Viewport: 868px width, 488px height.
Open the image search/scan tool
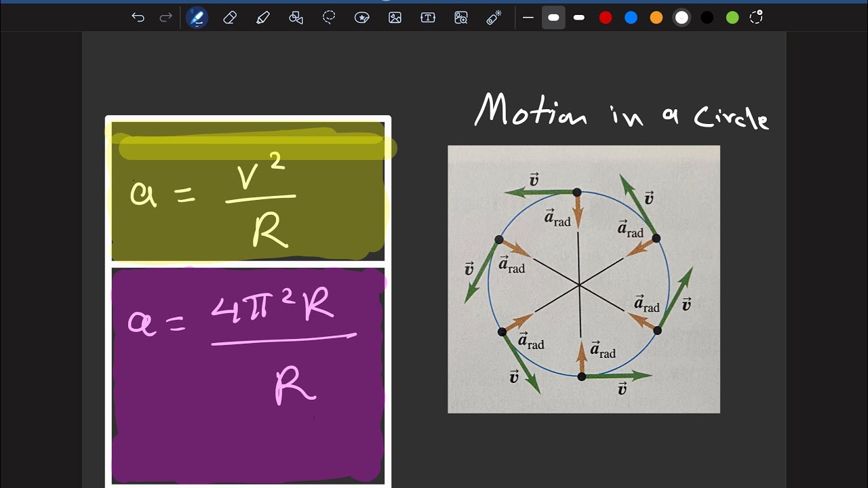pos(461,18)
